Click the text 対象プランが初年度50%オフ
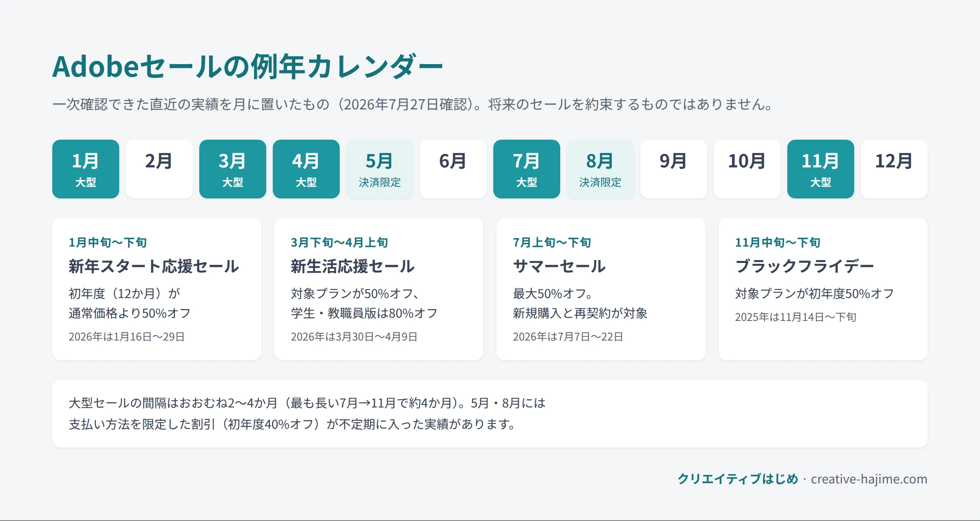Screen dimensions: 980x521 [x=815, y=294]
